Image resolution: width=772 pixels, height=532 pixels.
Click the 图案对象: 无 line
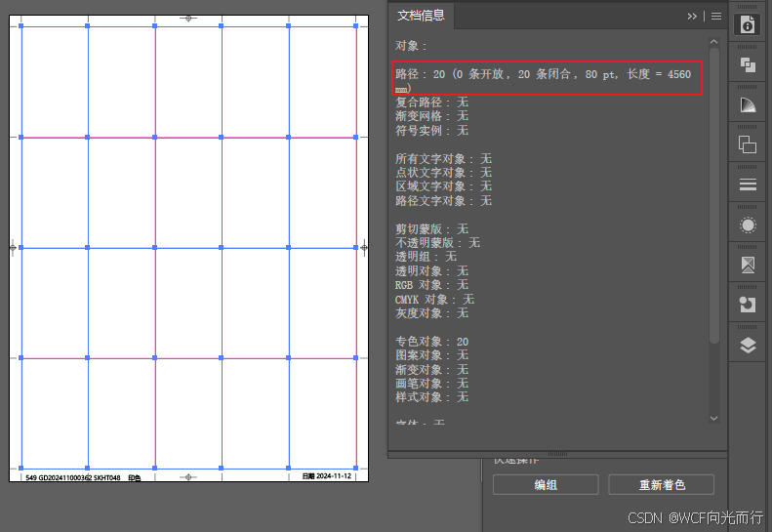click(431, 354)
